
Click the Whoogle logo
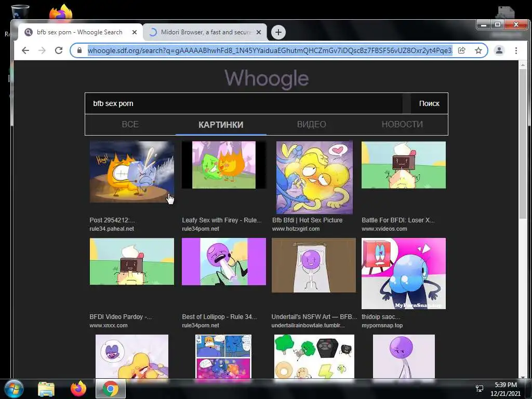[267, 78]
